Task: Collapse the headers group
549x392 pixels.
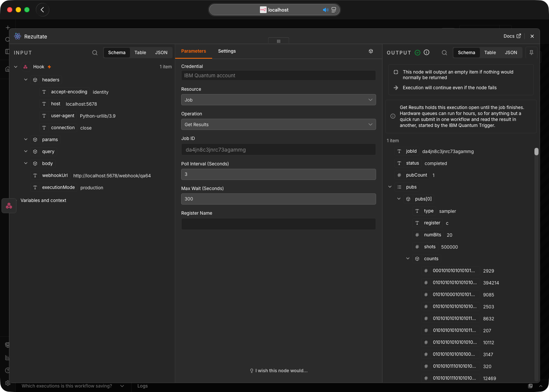Action: [x=26, y=80]
